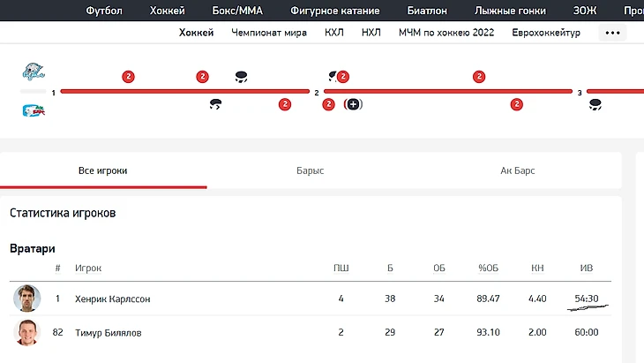Open the three-dots more menu
This screenshot has height=363, width=644.
coord(612,33)
